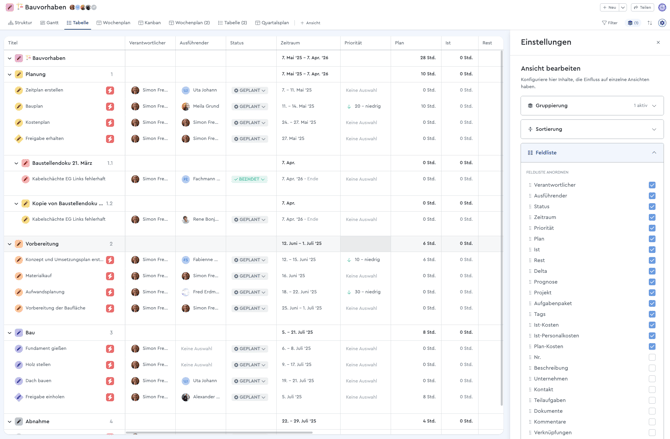Open dropdown arrow next to Neu button

click(623, 7)
